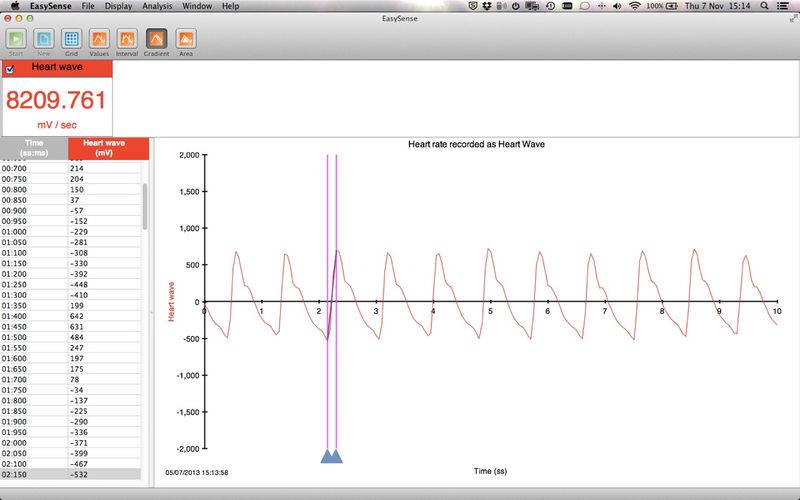The image size is (800, 500).
Task: Click the New recording toolbar icon
Action: pos(44,40)
